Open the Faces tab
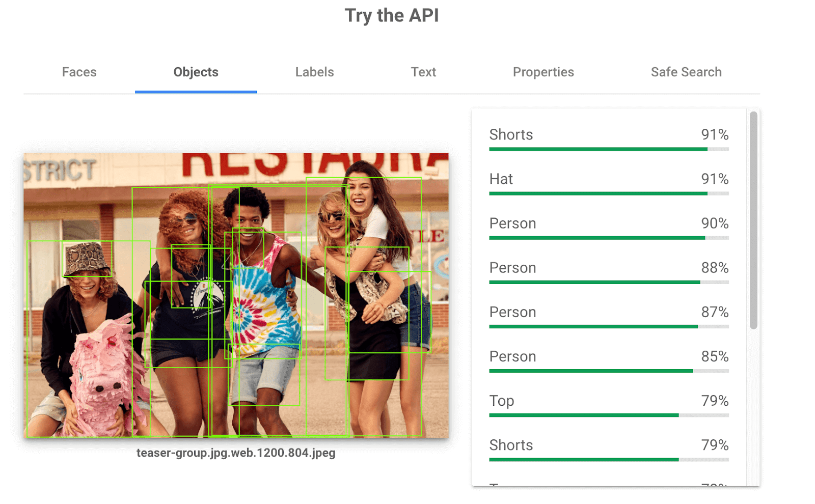 pos(79,72)
